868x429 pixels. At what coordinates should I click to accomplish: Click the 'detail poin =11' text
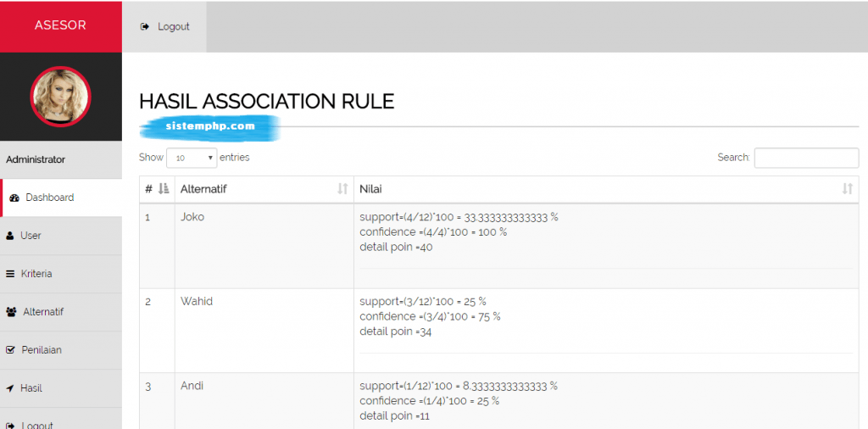(x=394, y=416)
